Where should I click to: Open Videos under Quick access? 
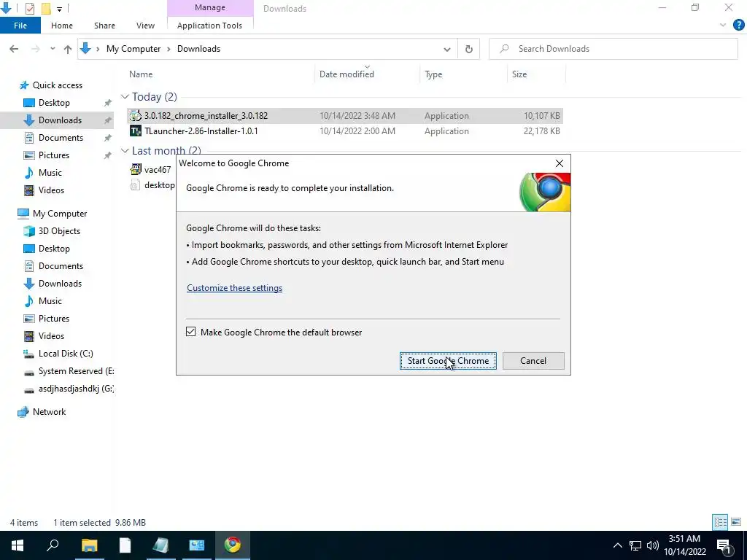point(51,190)
